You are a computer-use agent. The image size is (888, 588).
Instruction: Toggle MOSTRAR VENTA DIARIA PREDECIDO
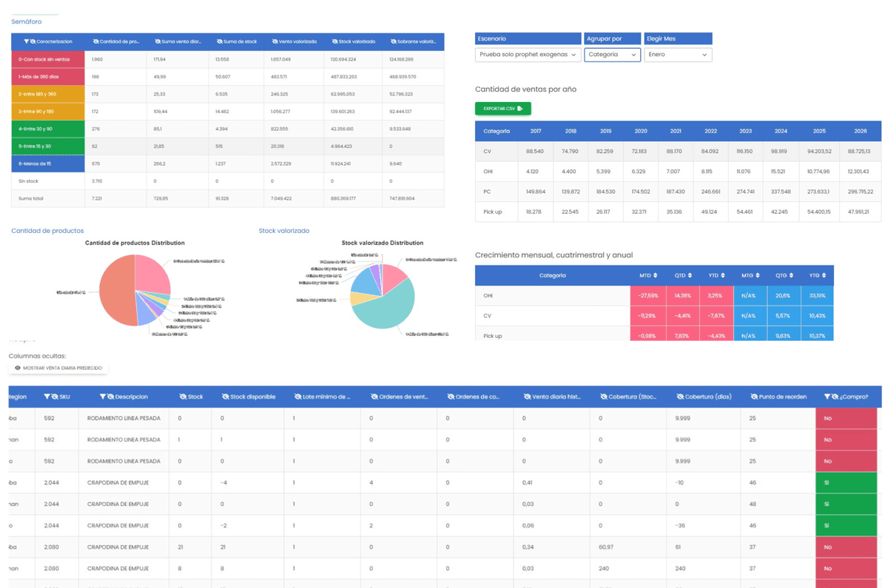point(58,367)
